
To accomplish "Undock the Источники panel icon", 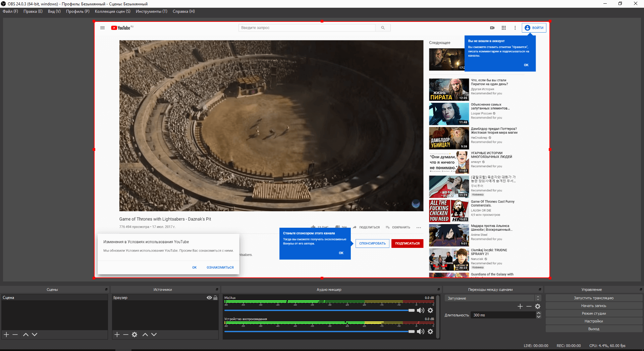I will coord(217,290).
